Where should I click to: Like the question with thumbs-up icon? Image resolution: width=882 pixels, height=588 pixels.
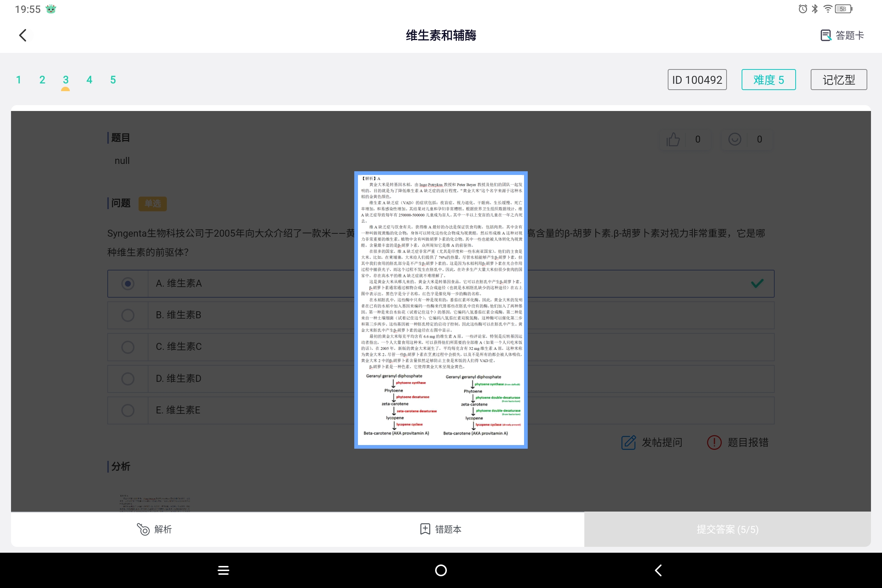[673, 140]
